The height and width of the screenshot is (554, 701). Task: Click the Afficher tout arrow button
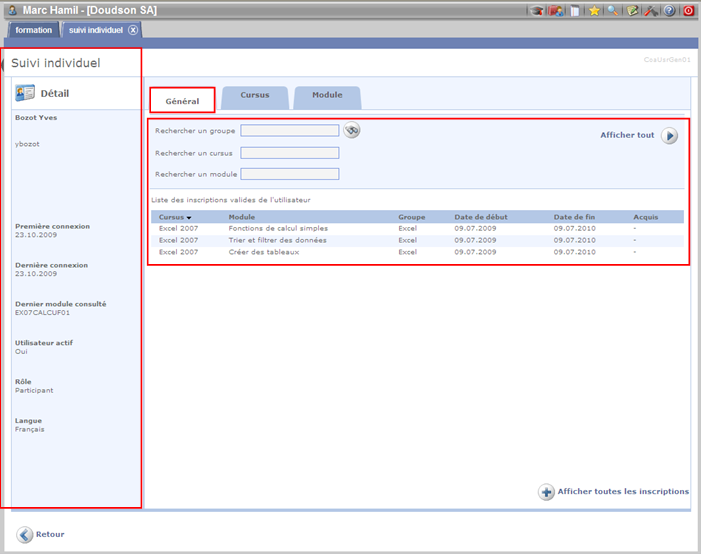coord(669,136)
